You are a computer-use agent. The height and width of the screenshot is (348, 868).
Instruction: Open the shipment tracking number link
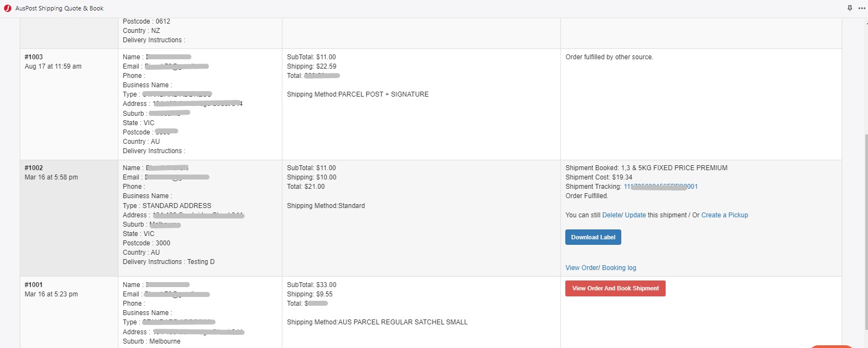click(661, 187)
